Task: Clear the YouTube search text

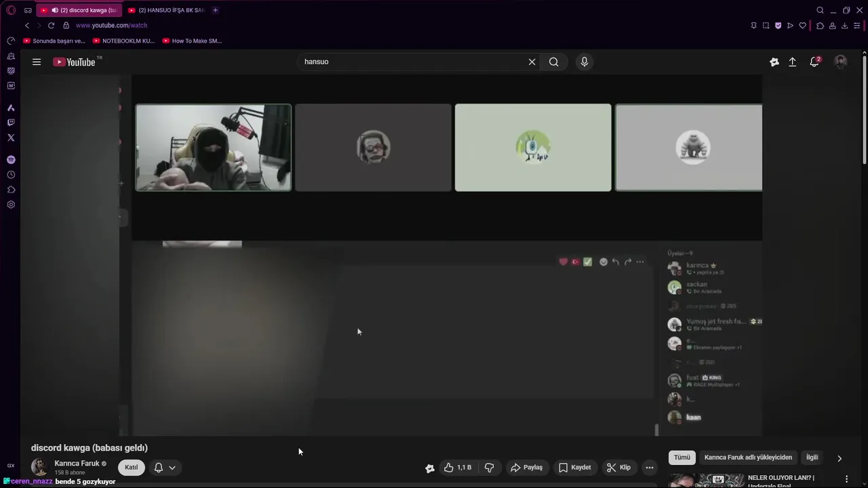Action: 532,62
